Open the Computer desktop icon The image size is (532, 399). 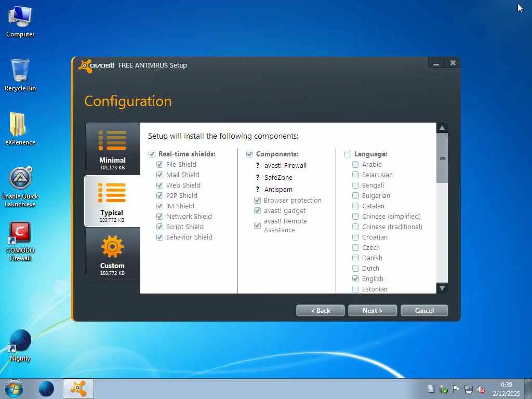[20, 22]
